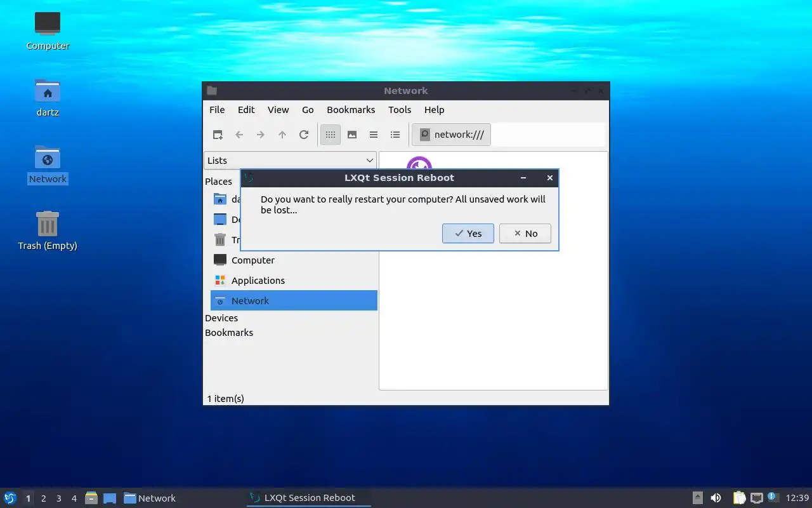This screenshot has height=508, width=812.
Task: Click the Reload folder icon
Action: click(304, 135)
